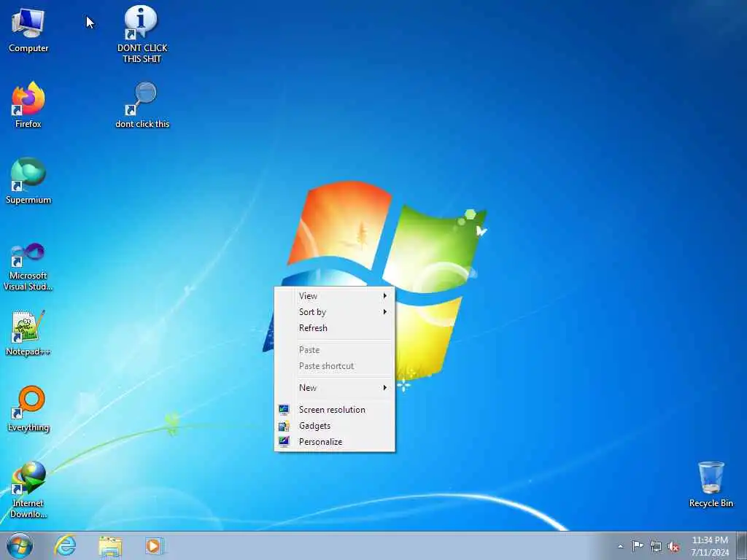Image resolution: width=747 pixels, height=560 pixels.
Task: Choose Personalize from the context menu
Action: (x=334, y=442)
